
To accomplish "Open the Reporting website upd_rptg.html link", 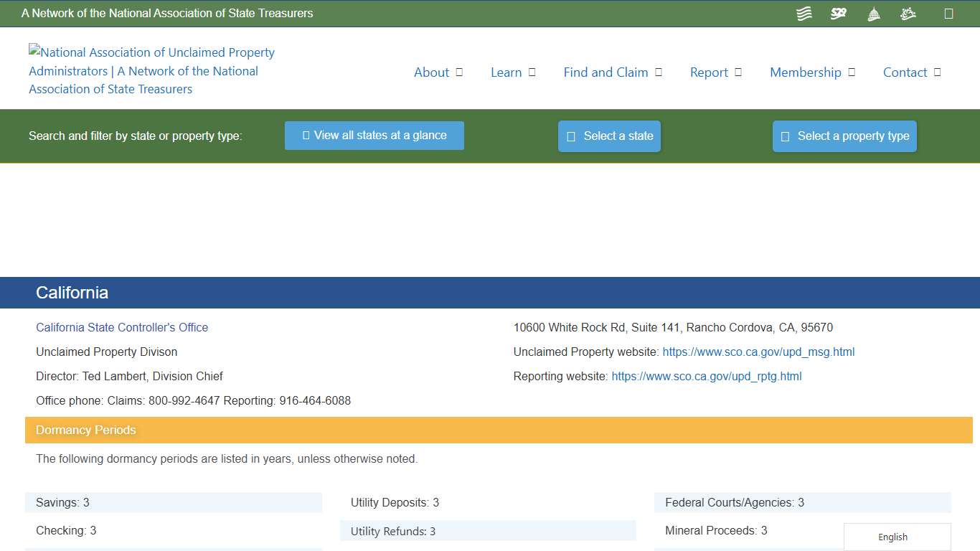I will (706, 376).
